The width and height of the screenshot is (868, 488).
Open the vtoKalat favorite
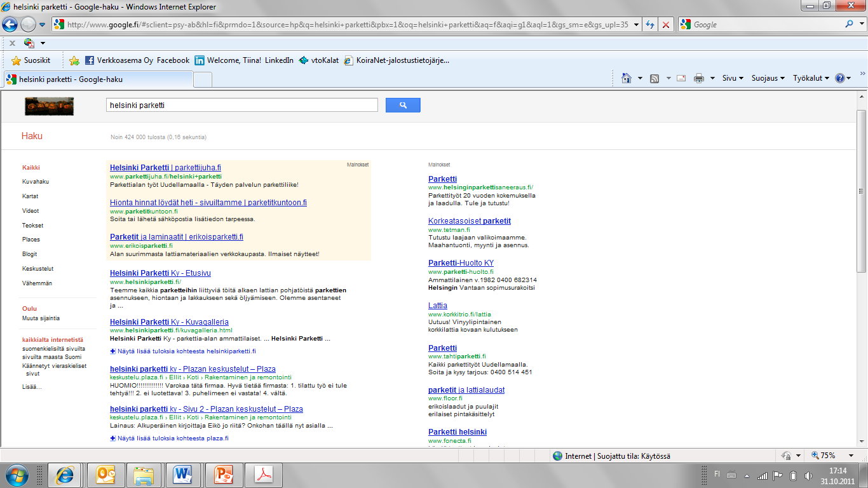coord(319,60)
